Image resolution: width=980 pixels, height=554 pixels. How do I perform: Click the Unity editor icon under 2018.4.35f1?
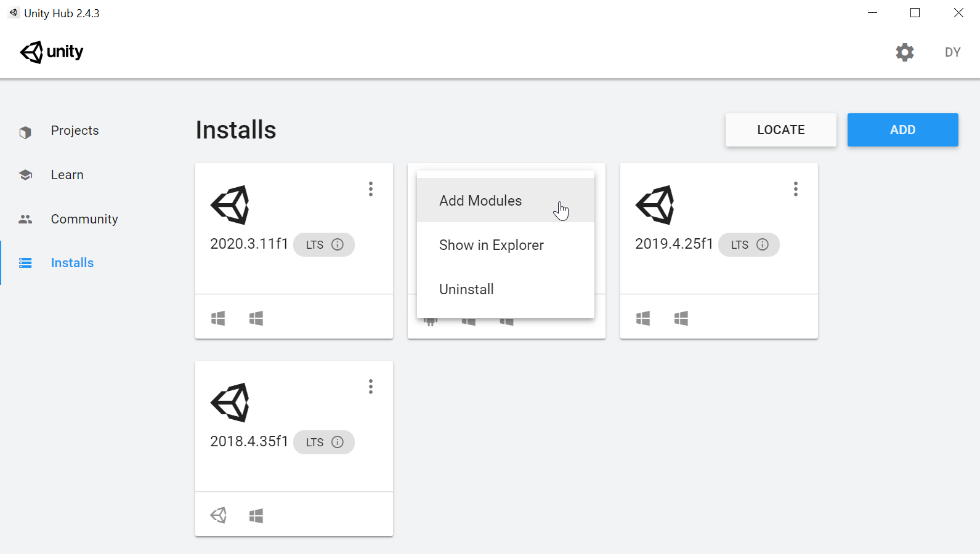[218, 515]
